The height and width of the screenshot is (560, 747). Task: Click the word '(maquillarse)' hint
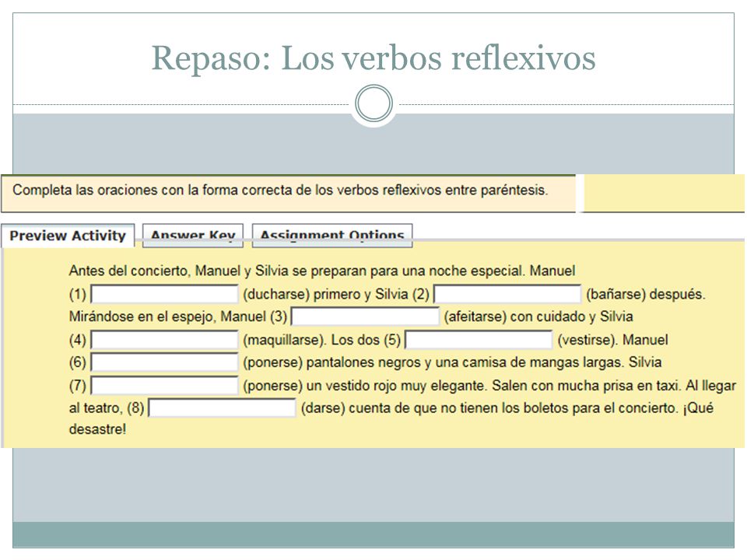pyautogui.click(x=285, y=340)
